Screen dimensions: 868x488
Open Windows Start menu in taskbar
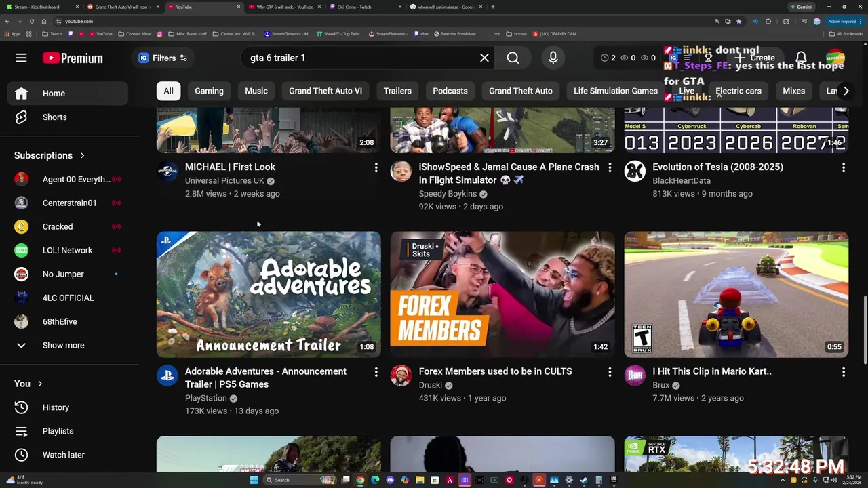point(254,480)
